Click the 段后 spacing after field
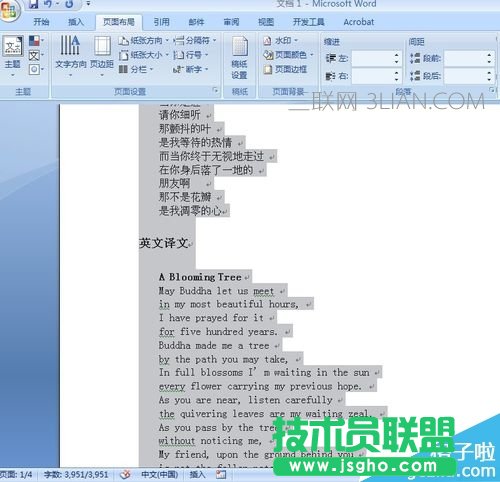500x482 pixels. click(x=465, y=76)
